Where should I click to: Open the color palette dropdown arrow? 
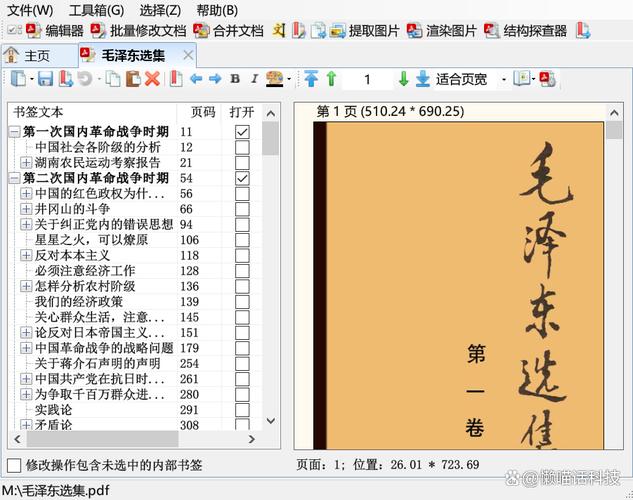[x=289, y=79]
